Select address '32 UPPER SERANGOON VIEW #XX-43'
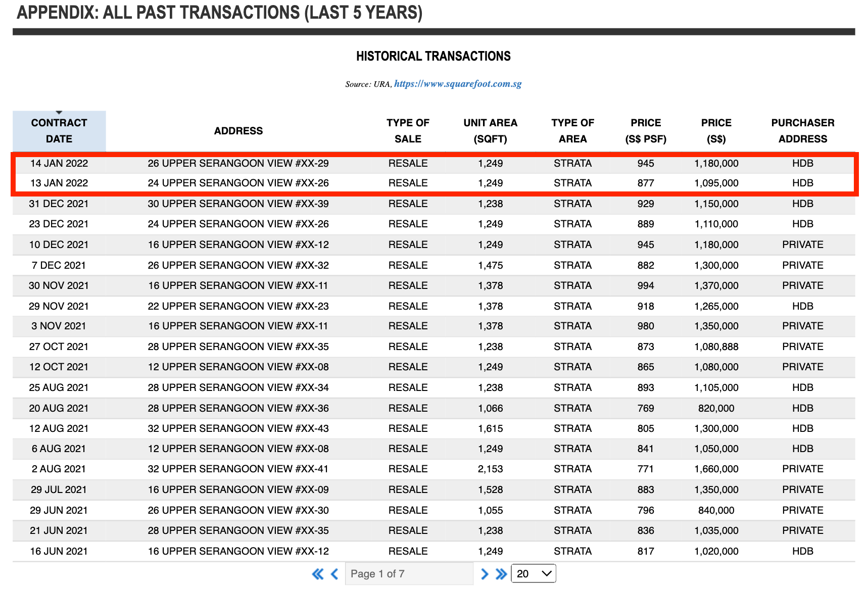This screenshot has width=868, height=591. 238,428
